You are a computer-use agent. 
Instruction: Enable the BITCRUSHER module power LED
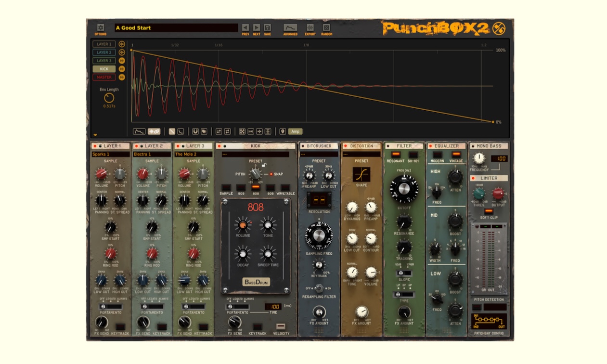click(302, 146)
